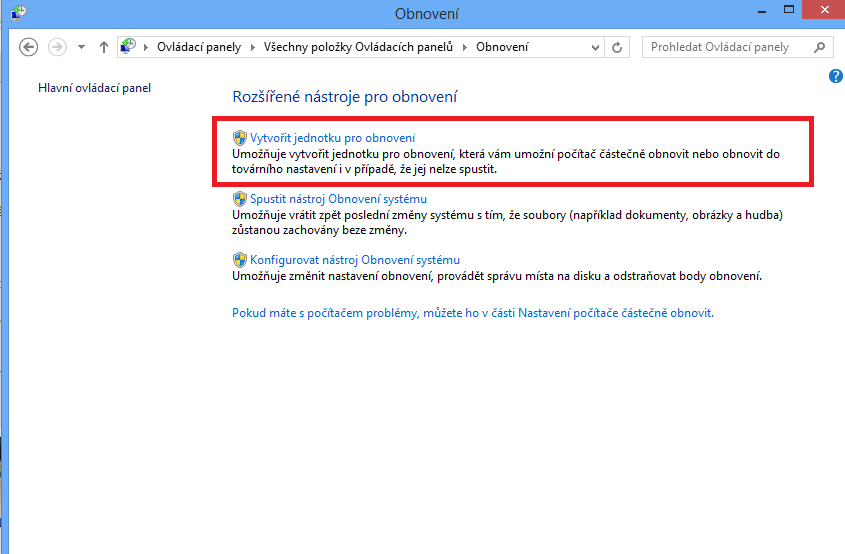Click the Control Panel icon in address bar
Viewport: 845px width, 554px height.
(x=129, y=47)
